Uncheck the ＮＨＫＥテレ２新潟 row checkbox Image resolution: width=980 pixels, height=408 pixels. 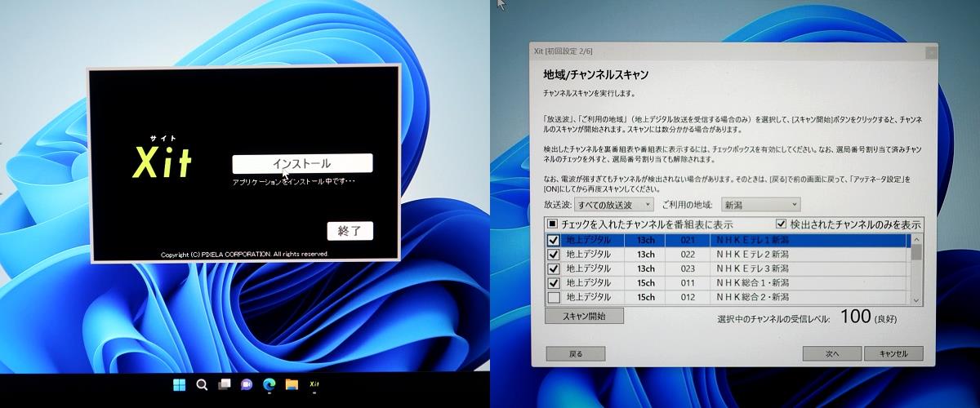pos(554,255)
